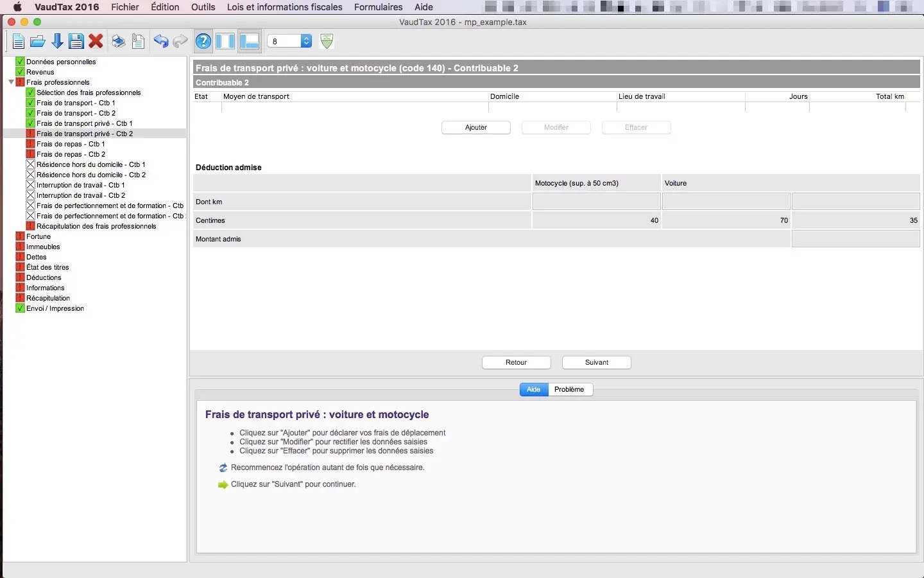Toggle the side panel layout icon
924x578 pixels.
tap(225, 42)
